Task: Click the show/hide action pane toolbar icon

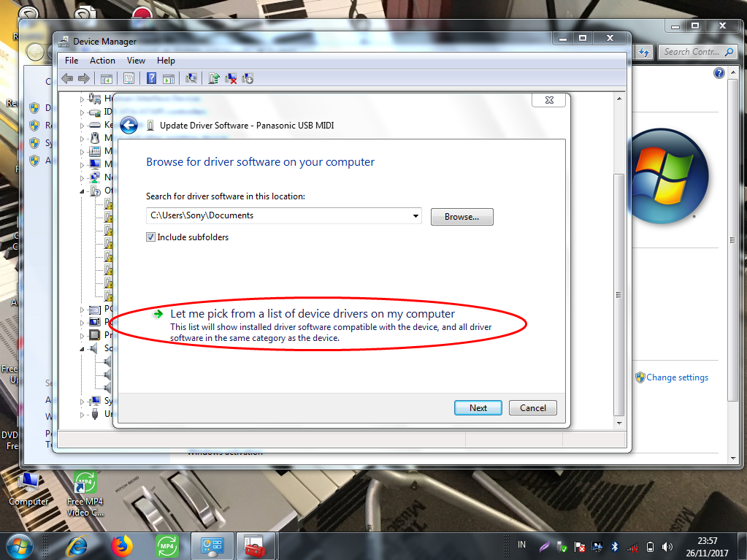Action: (169, 79)
